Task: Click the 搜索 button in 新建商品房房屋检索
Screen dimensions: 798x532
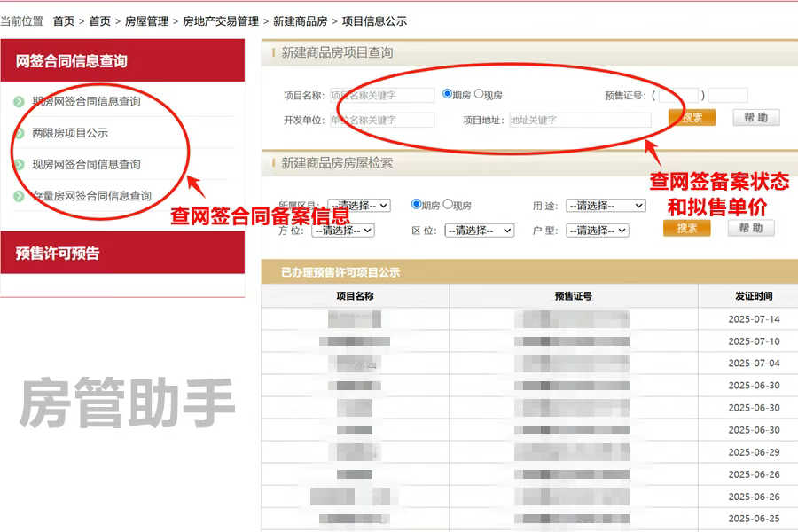Action: pos(689,226)
